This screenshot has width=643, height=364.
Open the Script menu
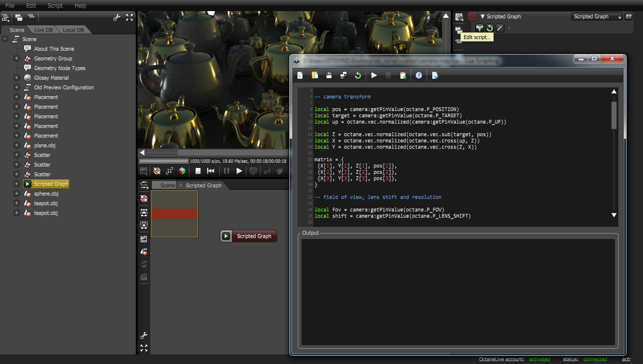coord(55,6)
